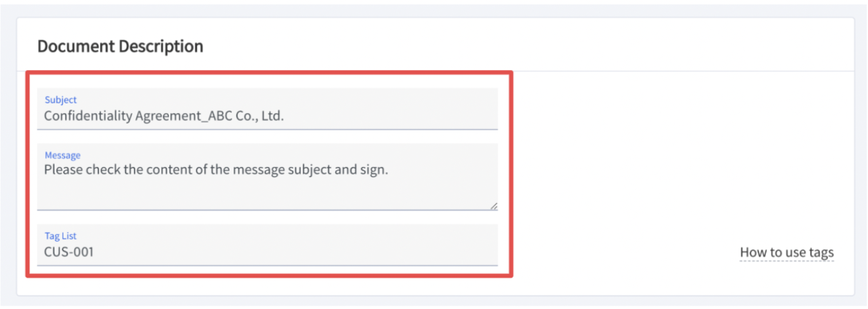The image size is (868, 309).
Task: Grab the Message box resize handle
Action: tap(493, 206)
